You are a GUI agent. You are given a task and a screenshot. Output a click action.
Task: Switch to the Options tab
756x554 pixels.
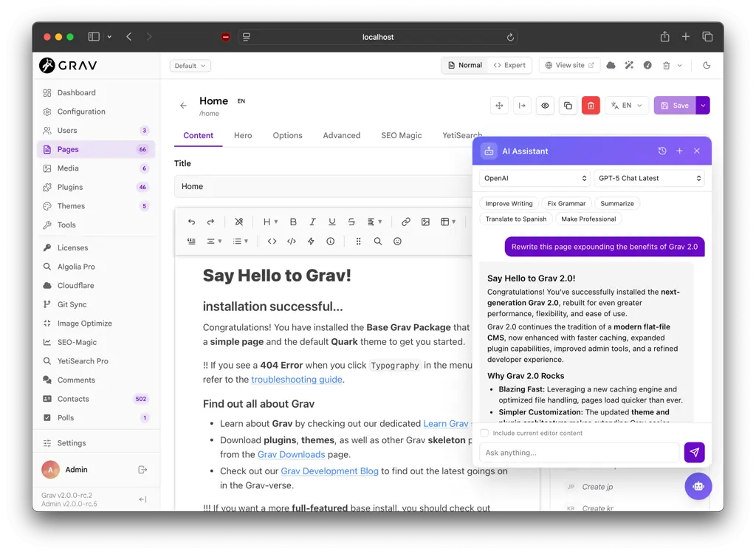tap(287, 136)
